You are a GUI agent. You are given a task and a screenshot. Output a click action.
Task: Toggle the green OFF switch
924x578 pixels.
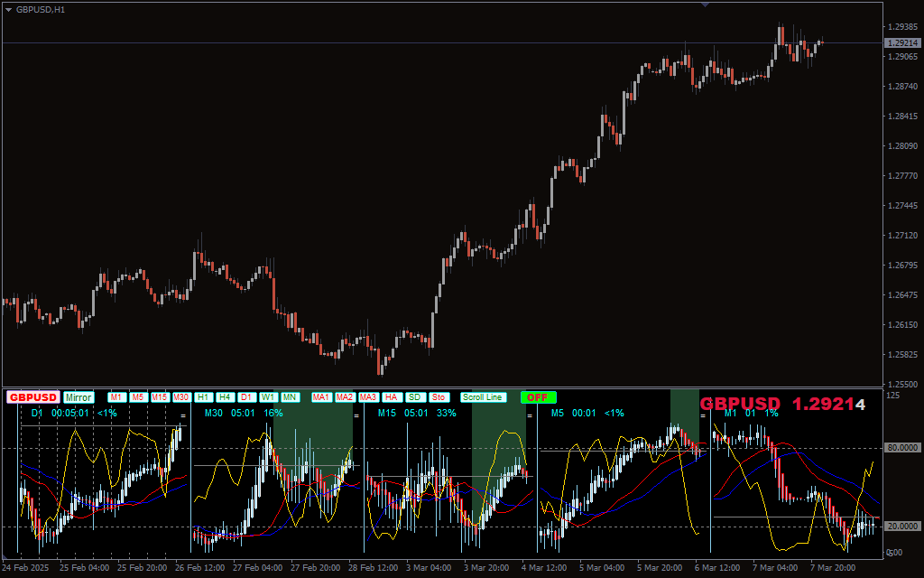(538, 397)
